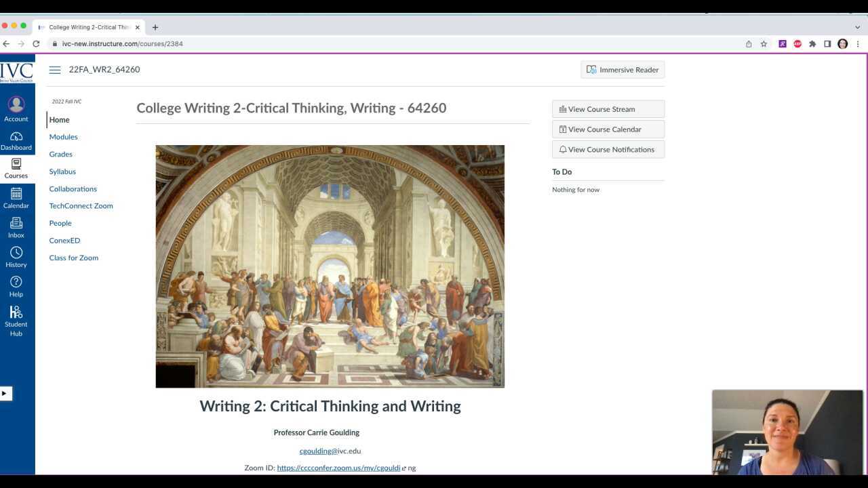
Task: Bookmark this page with the star
Action: [764, 43]
